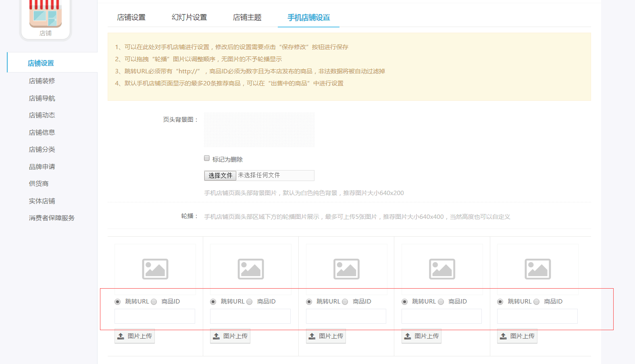This screenshot has width=635, height=364.
Task: Focus the fourth slide URL input field
Action: (441, 316)
